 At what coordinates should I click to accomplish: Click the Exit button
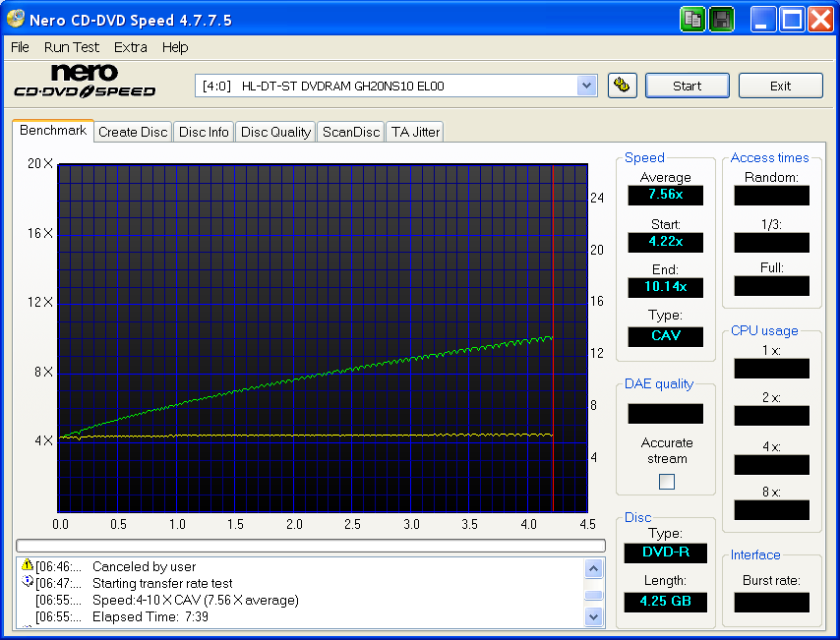pyautogui.click(x=780, y=86)
